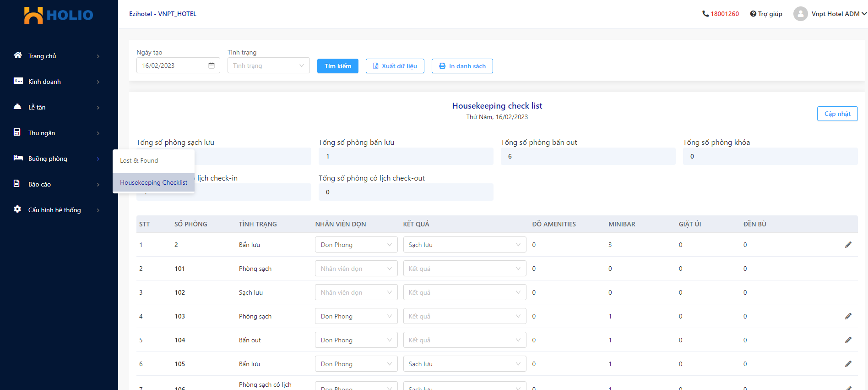The image size is (868, 390).
Task: Select Lost & Found submenu item
Action: [139, 160]
